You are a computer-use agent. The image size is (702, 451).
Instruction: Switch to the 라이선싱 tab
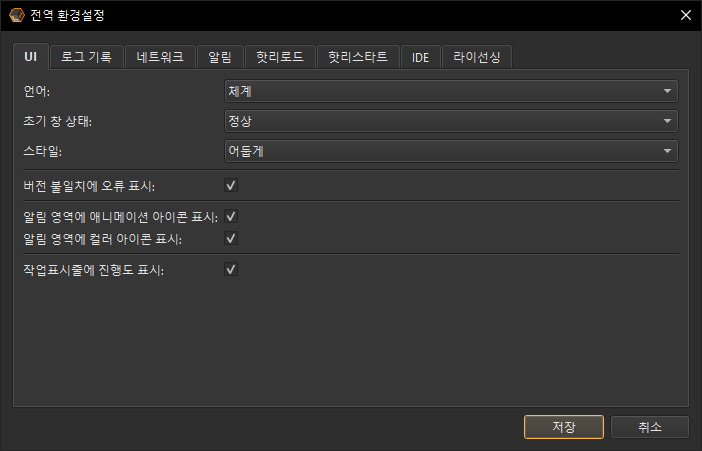click(x=477, y=57)
